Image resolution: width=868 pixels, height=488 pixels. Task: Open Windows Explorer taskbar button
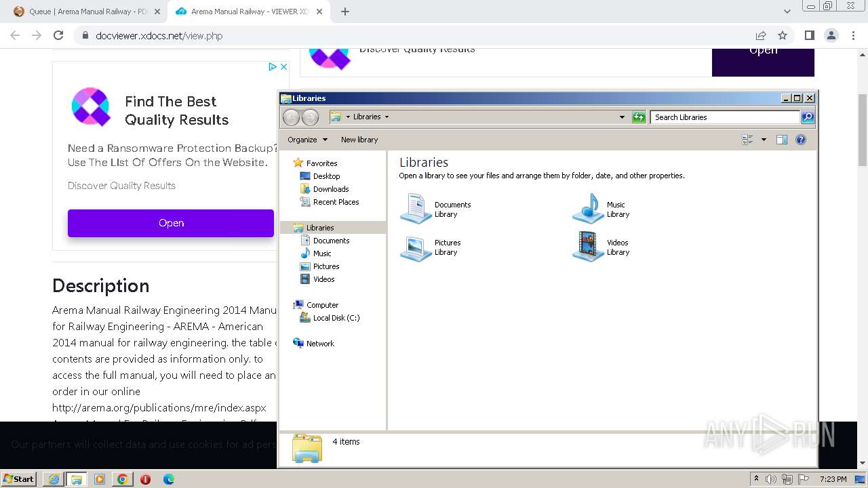coord(77,479)
